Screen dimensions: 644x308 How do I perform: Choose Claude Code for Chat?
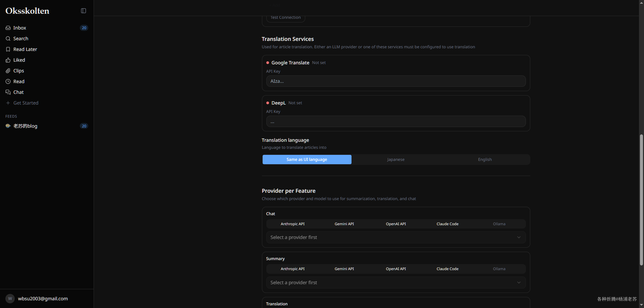pyautogui.click(x=447, y=224)
